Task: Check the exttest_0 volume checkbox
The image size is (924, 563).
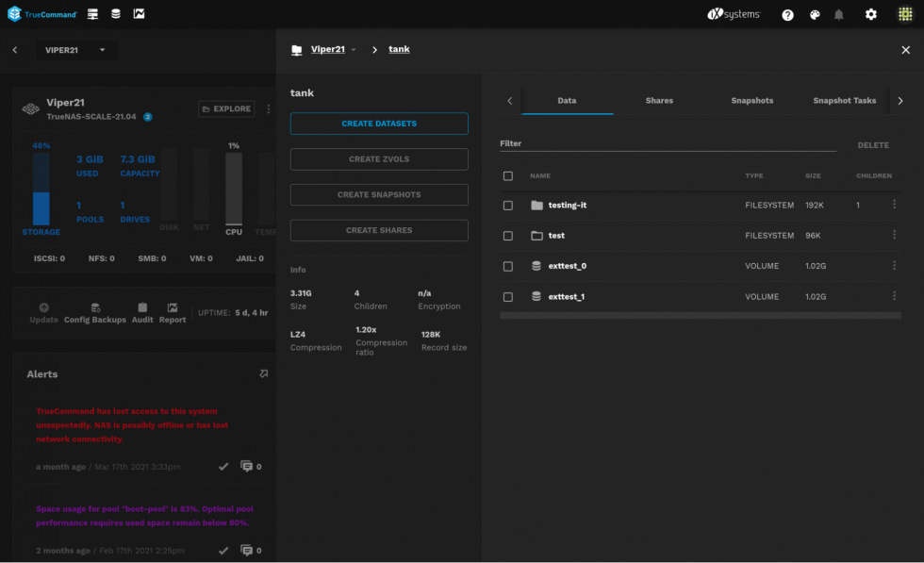Action: pyautogui.click(x=508, y=266)
